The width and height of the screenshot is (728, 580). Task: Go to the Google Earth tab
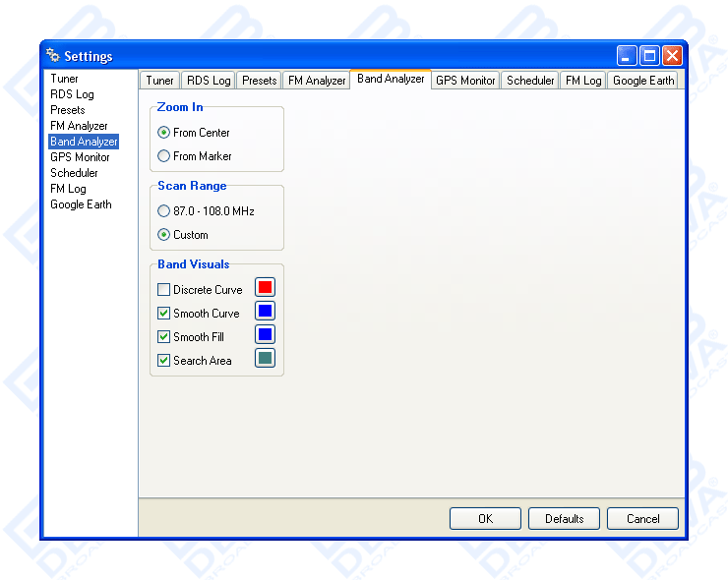point(643,81)
